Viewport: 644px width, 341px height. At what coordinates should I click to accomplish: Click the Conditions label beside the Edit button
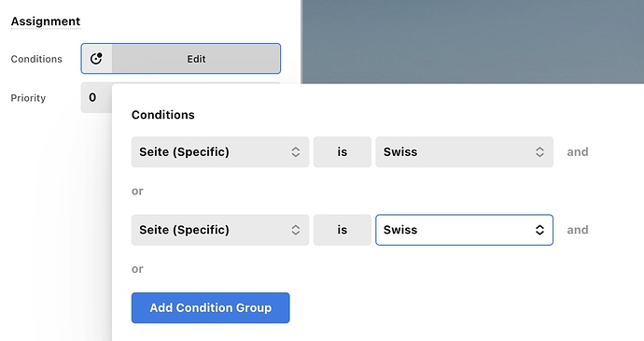point(36,59)
